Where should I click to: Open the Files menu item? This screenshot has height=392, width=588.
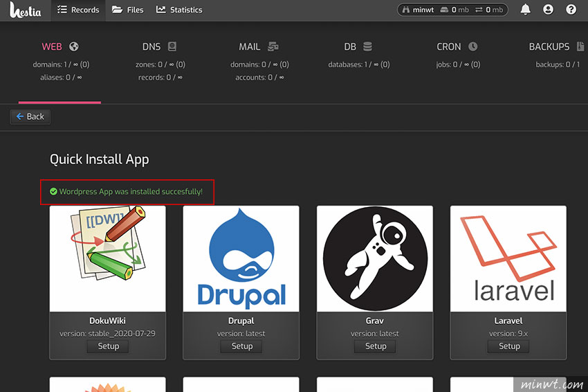[x=127, y=10]
